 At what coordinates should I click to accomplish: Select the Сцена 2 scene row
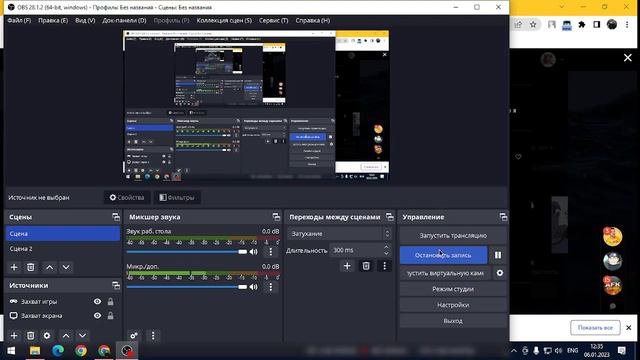(63, 249)
